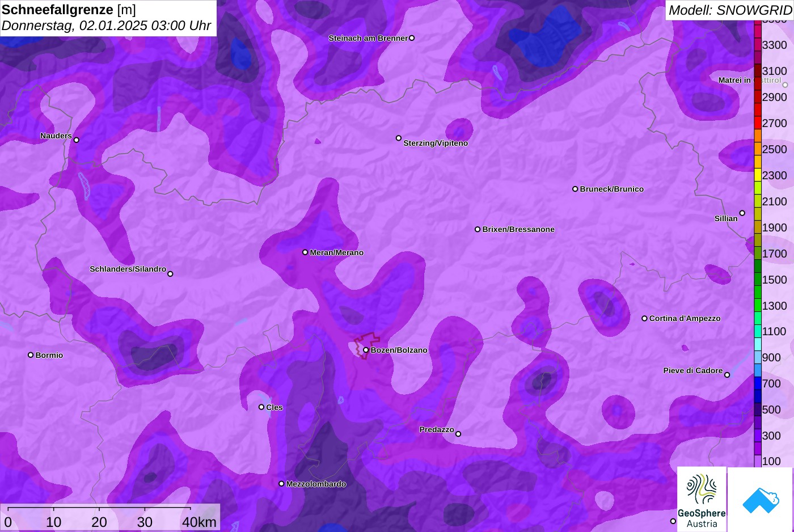Pick the Pieve di Cadore marker
The width and height of the screenshot is (794, 532).
coord(727,374)
